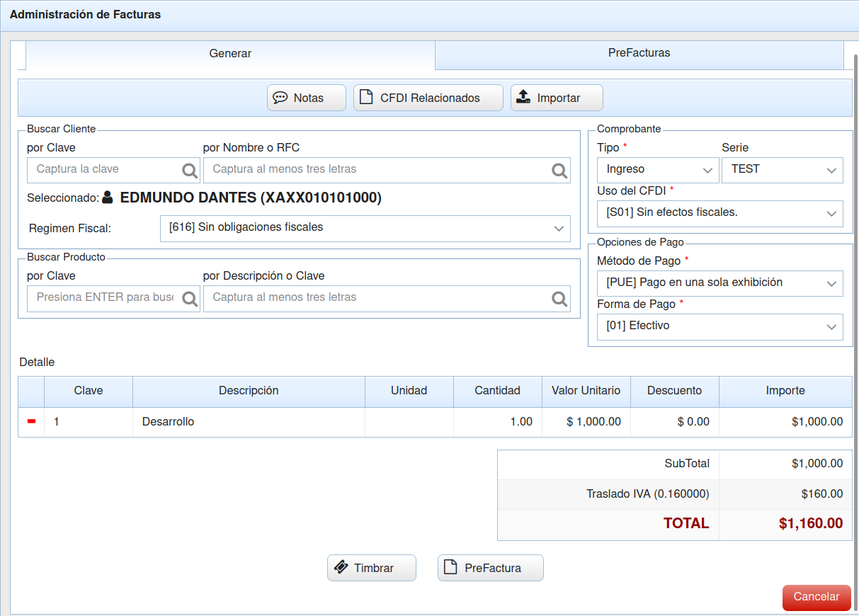Click the red remove icon on Desarrollo row
859x616 pixels.
pyautogui.click(x=31, y=421)
